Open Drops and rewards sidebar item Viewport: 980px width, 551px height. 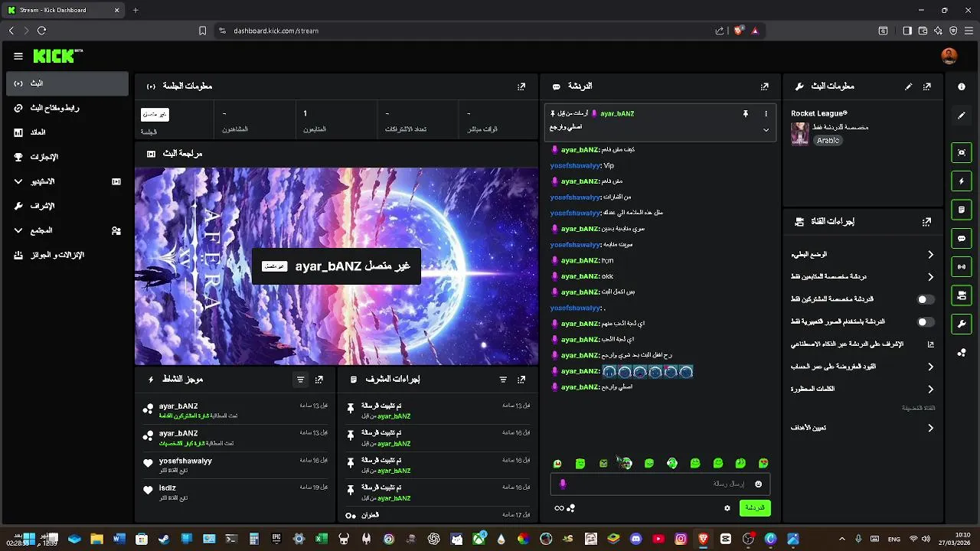click(67, 255)
